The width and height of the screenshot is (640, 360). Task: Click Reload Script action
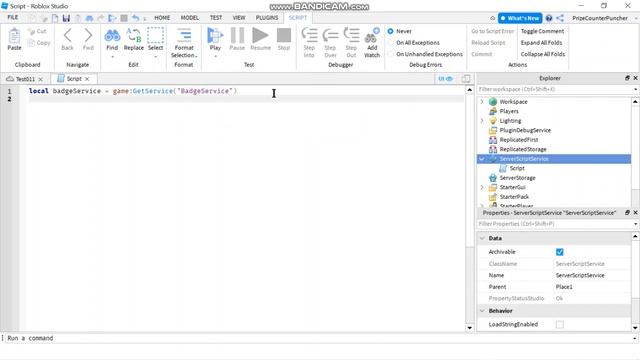tap(488, 42)
